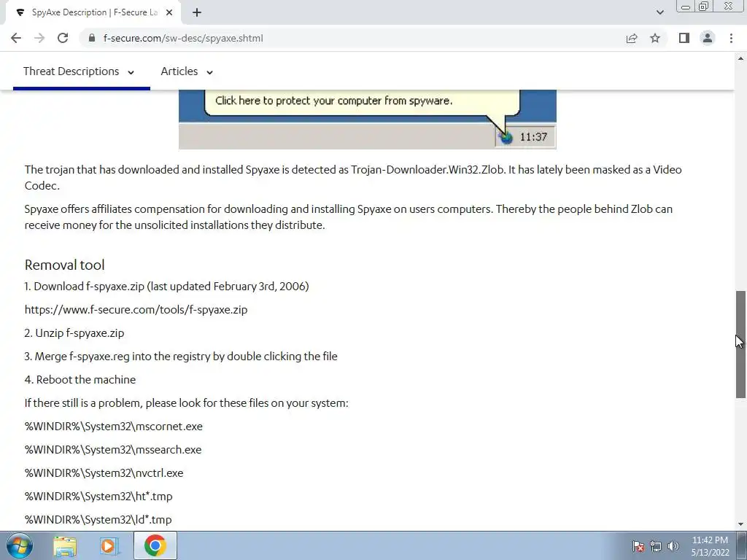
Task: Click the scrollbar down arrow
Action: 741,524
